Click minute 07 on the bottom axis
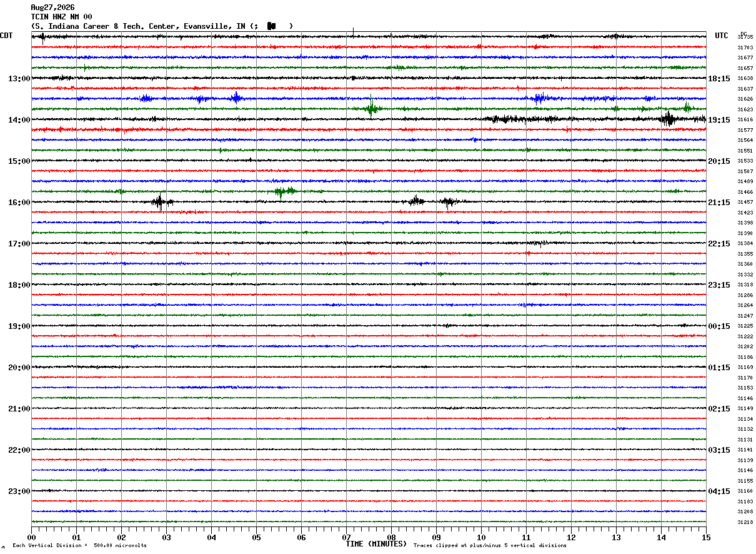This screenshot has width=756, height=554. tap(346, 537)
